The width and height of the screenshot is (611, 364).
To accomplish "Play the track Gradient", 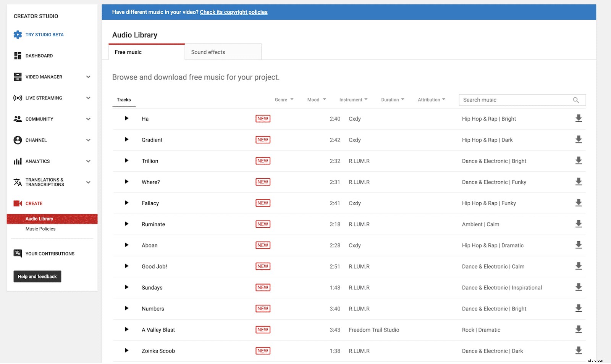I will 126,140.
